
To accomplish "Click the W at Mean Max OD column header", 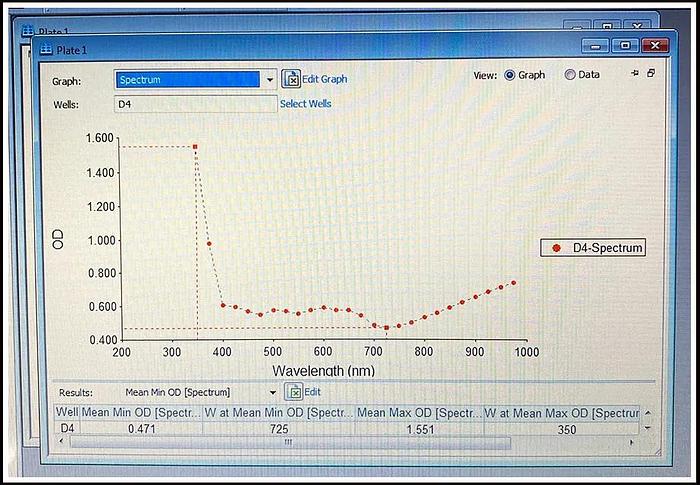I will click(x=562, y=413).
